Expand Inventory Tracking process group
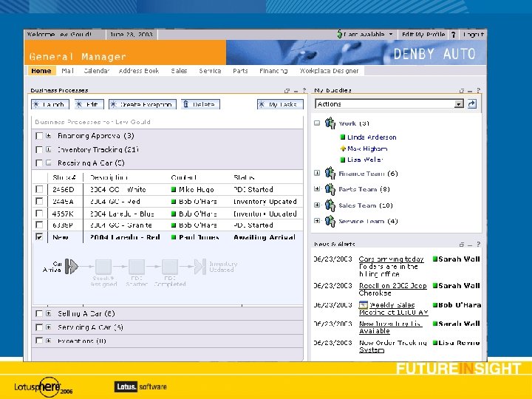532x399 pixels. 49,149
